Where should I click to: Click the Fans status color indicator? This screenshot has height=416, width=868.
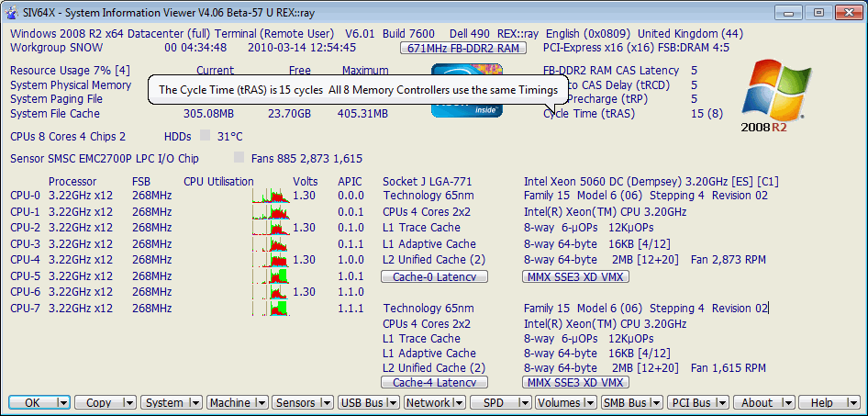(x=239, y=158)
